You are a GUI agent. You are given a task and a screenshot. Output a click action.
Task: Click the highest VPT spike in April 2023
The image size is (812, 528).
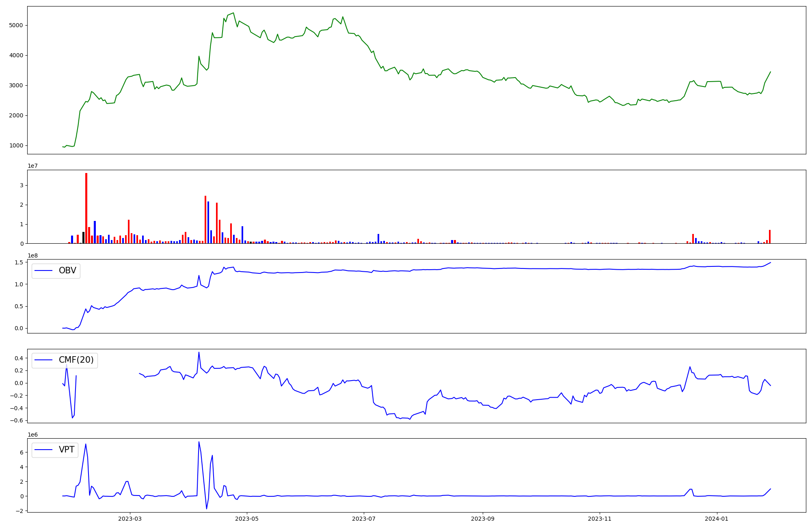coord(199,442)
